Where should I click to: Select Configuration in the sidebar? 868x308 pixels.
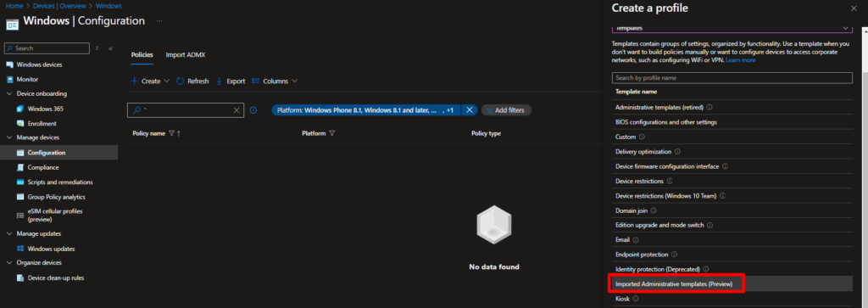(58, 153)
